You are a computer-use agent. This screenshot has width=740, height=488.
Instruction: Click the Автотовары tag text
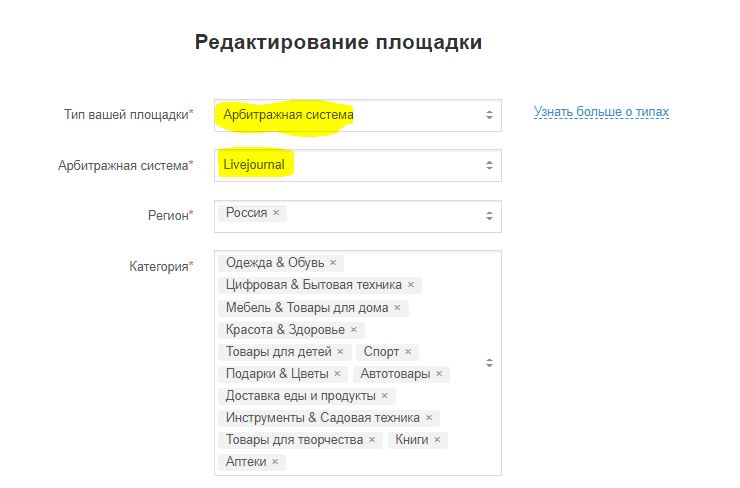[x=395, y=373]
